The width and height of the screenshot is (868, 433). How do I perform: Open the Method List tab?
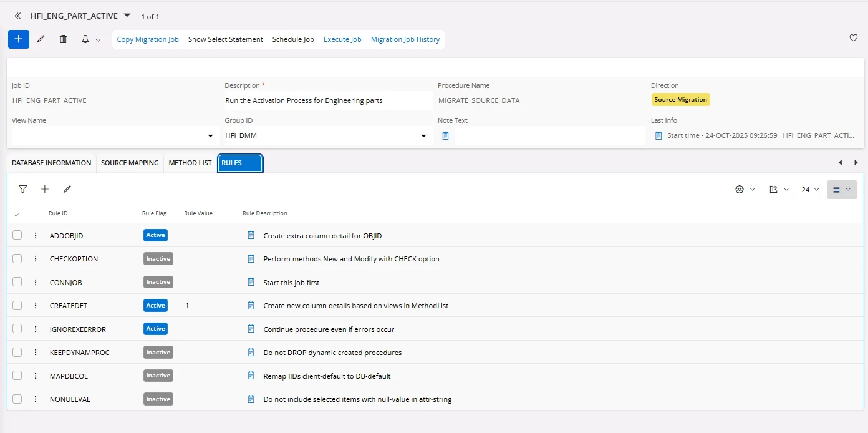point(190,163)
